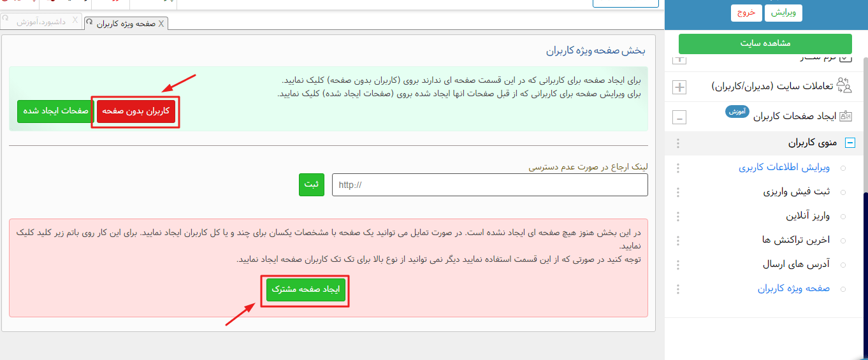Viewport: 868px width, 360px height.
Task: Switch to the 'داشبورد،آموزش' tab
Action: pyautogui.click(x=40, y=22)
